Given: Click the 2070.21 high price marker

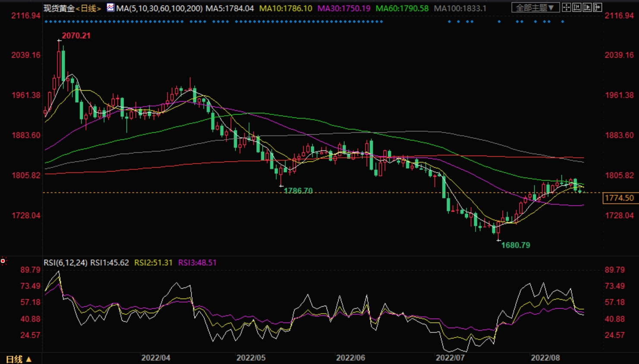Looking at the screenshot, I should point(76,36).
